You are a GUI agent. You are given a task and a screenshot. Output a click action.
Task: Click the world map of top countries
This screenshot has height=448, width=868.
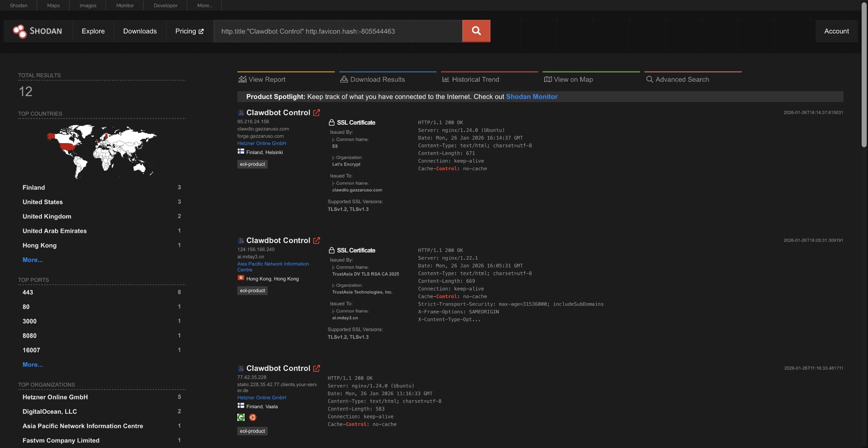pyautogui.click(x=102, y=151)
